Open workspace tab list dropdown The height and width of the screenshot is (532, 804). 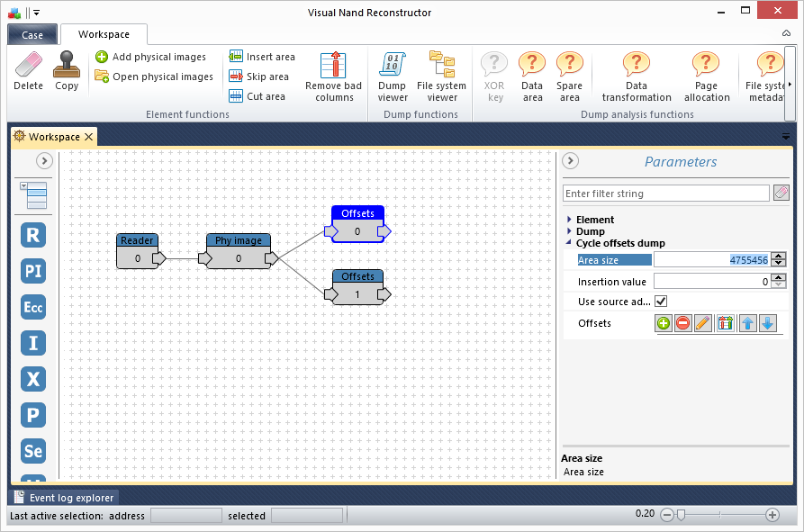coord(785,137)
